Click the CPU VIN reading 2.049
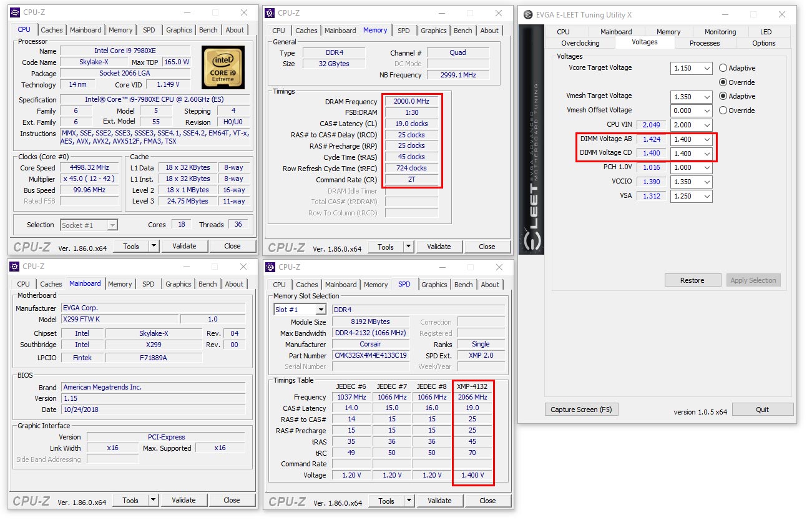812x520 pixels. [651, 125]
